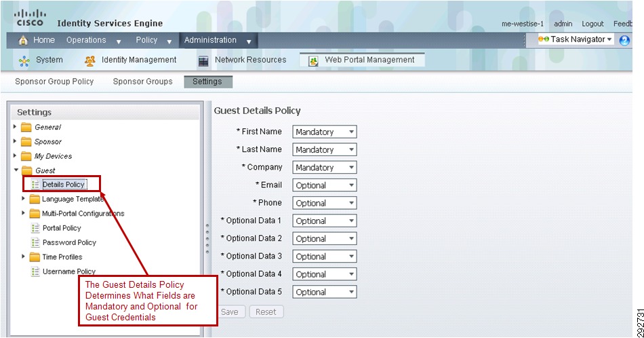Image resolution: width=644 pixels, height=338 pixels.
Task: Click the Cisco logo
Action: pyautogui.click(x=30, y=18)
